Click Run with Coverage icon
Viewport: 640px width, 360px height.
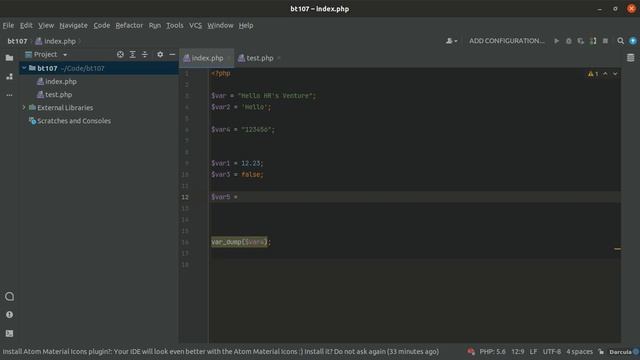tap(580, 41)
